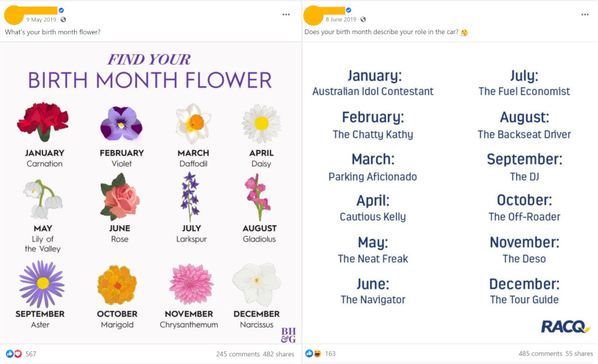598x364 pixels.
Task: View the 482 shares on the flower post
Action: (279, 354)
